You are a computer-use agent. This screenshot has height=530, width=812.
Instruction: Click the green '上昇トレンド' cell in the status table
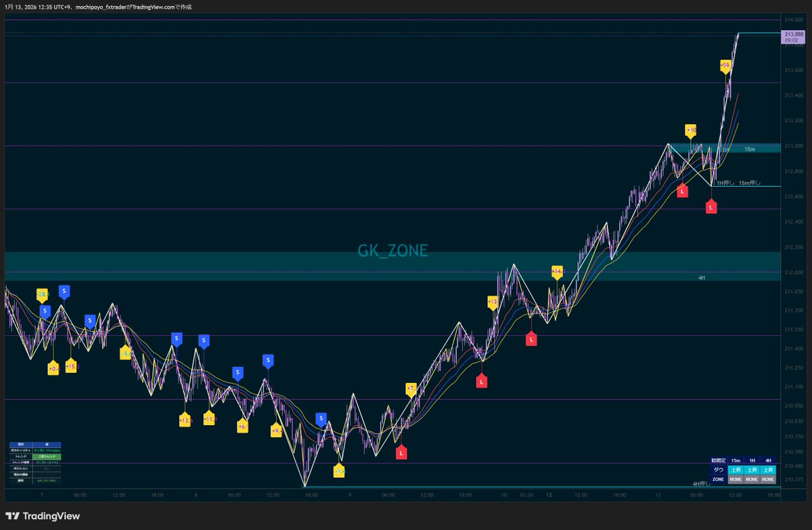(47, 457)
